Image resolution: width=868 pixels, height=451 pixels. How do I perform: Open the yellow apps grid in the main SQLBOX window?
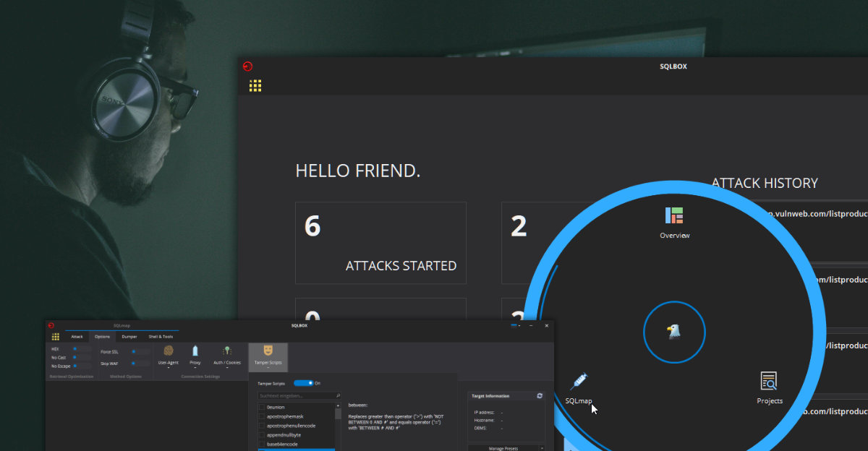255,85
